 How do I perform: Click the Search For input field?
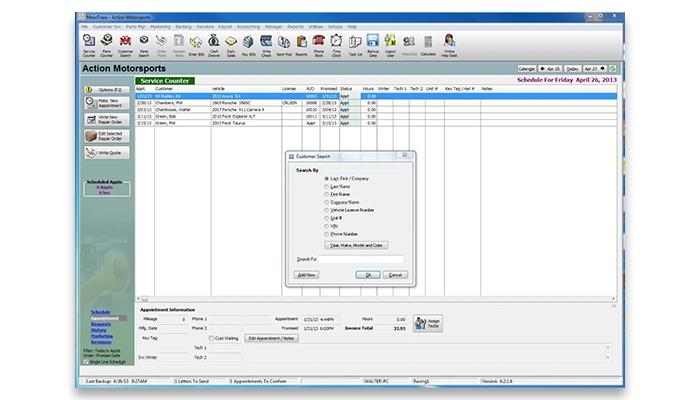coord(361,259)
